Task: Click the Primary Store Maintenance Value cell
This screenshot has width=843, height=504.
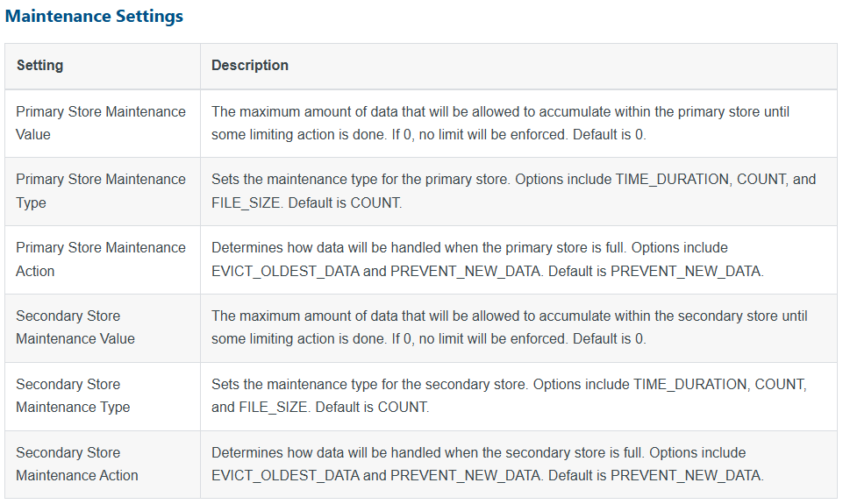Action: (103, 123)
